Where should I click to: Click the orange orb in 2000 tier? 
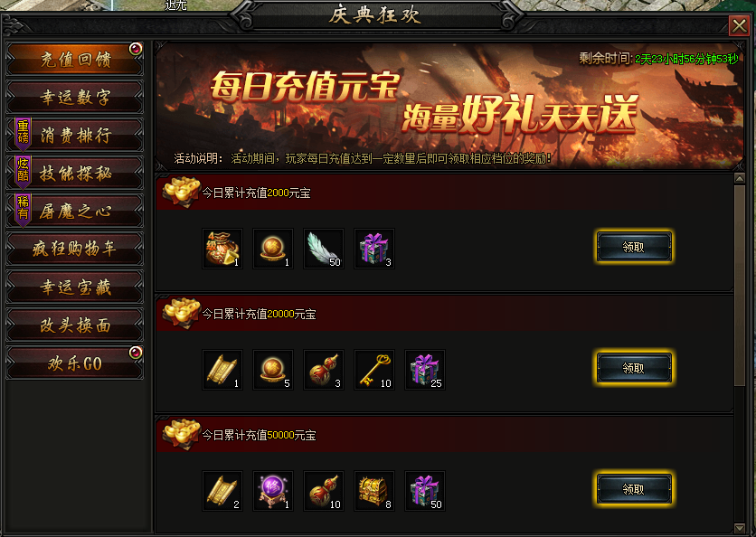click(x=273, y=249)
